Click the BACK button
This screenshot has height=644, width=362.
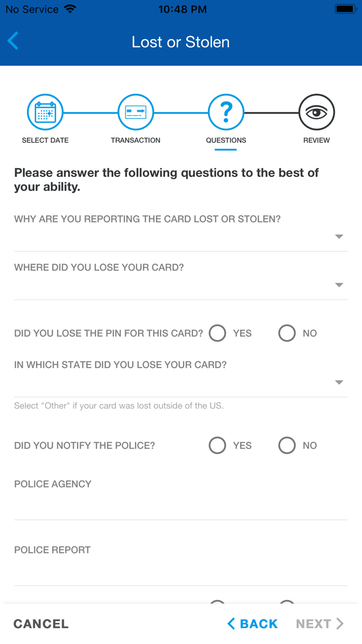[x=252, y=624]
